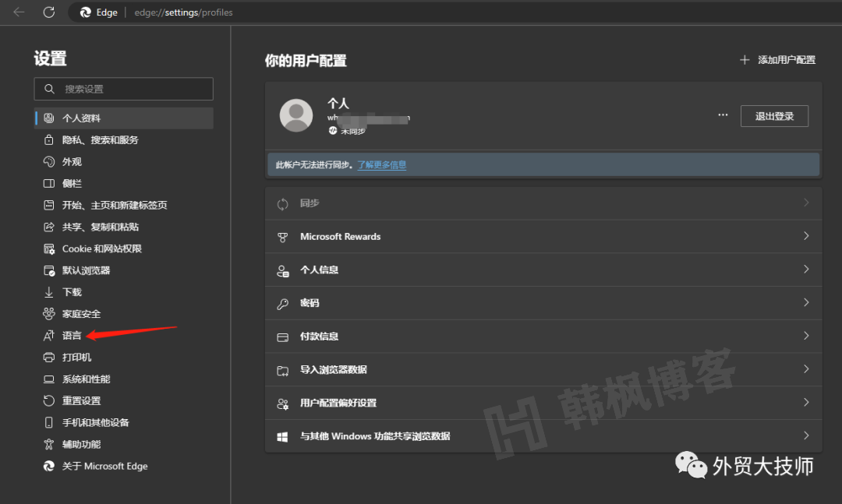Select 语言 in the settings sidebar

click(x=71, y=335)
